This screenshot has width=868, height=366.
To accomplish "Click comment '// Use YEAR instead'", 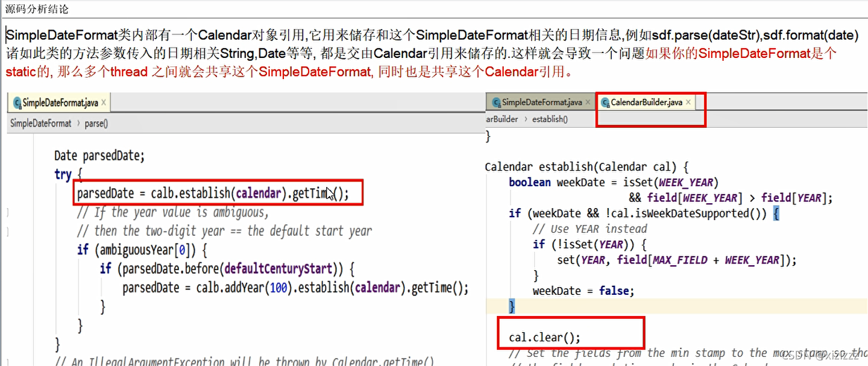I will 590,229.
